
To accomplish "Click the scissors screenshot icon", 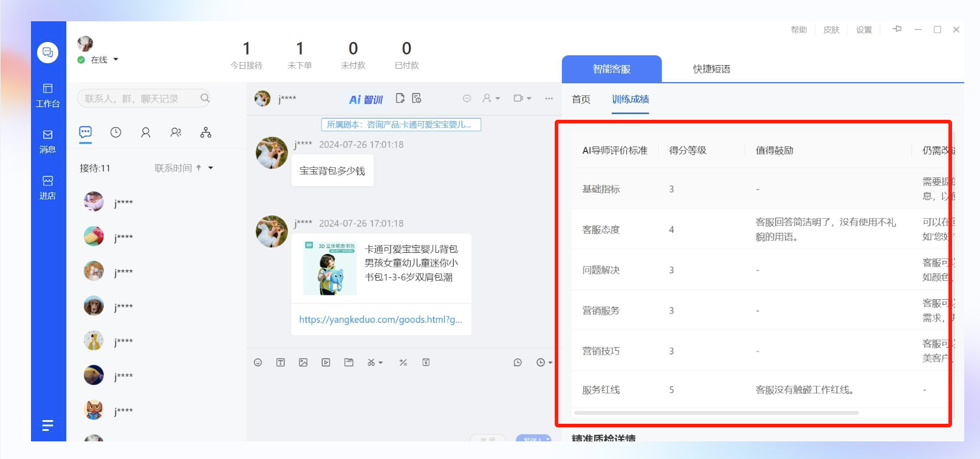I will (x=371, y=362).
